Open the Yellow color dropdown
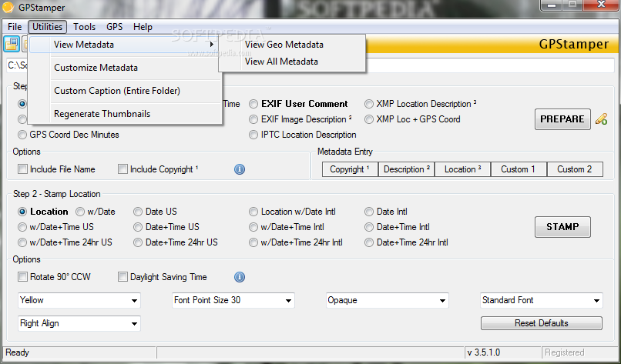Viewport: 621px width, 364px height. (x=79, y=300)
